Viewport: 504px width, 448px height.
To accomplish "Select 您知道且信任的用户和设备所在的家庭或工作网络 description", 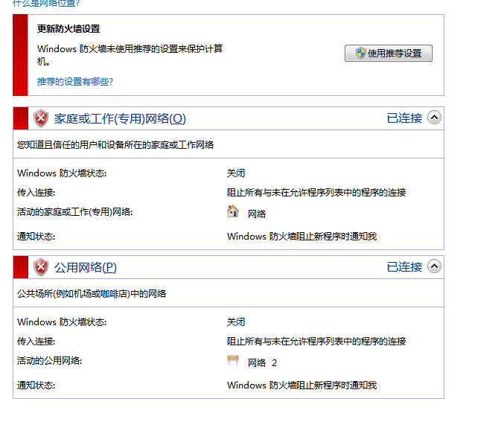I will click(x=115, y=145).
